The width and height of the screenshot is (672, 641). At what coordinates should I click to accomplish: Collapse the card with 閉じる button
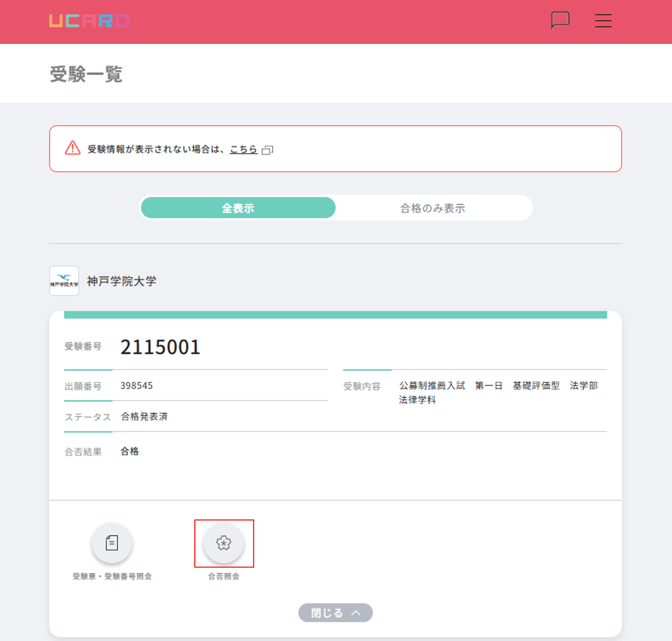point(327,613)
